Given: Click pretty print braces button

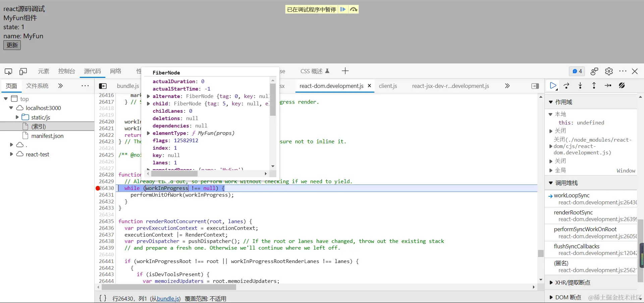Looking at the screenshot, I should point(103,298).
